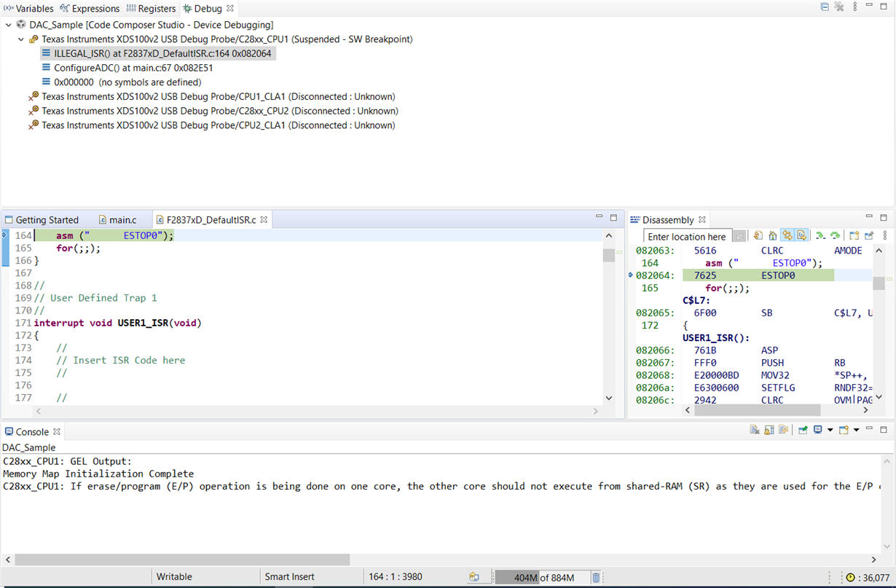Click editor vertical scrollbar up arrow
The width and height of the screenshot is (896, 588).
point(609,236)
